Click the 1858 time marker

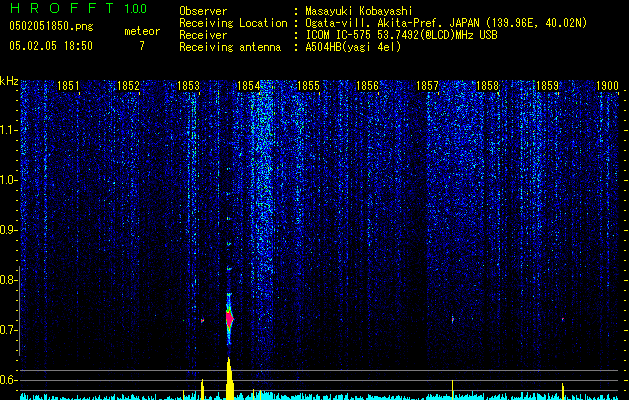[x=487, y=86]
